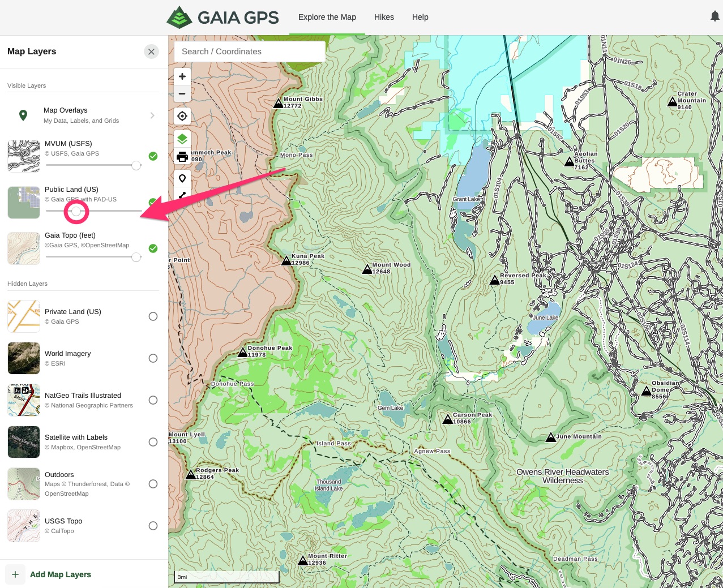Click Crater Mountain peak marker
This screenshot has height=588, width=723.
[672, 102]
